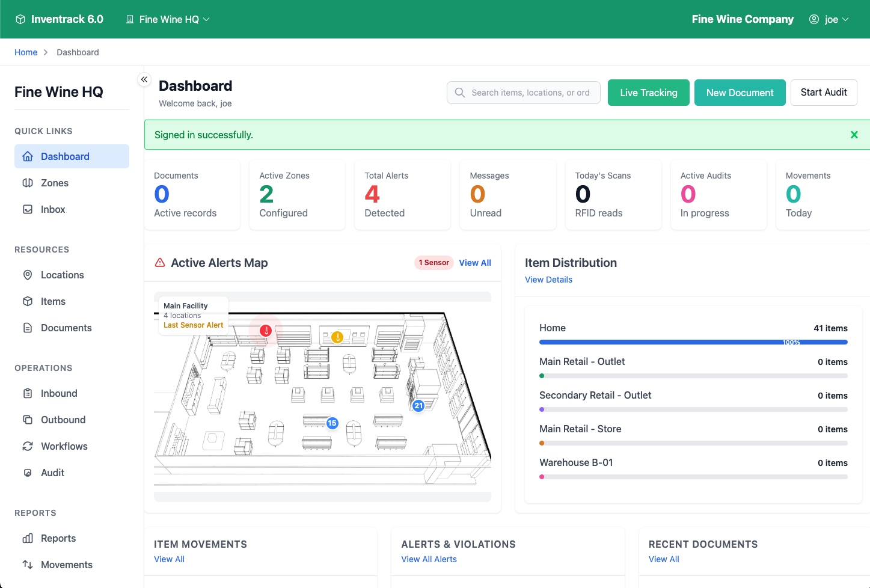
Task: Select Reports in the sidebar menu
Action: pos(58,538)
